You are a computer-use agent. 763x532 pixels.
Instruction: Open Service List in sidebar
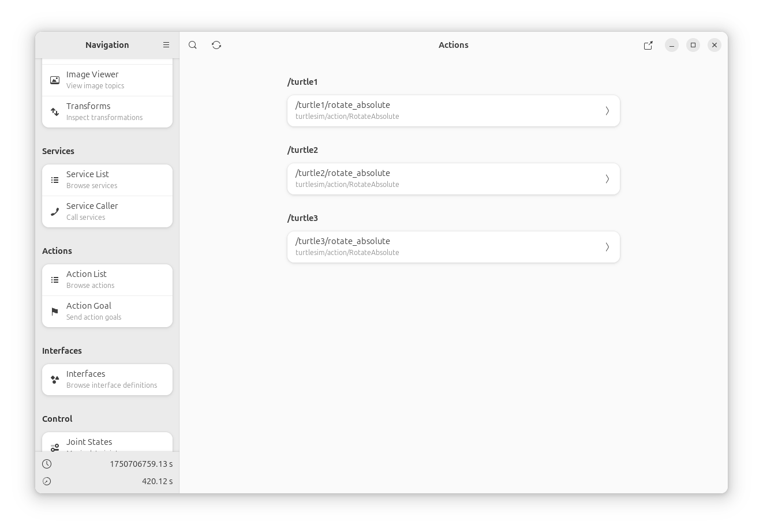coord(107,180)
